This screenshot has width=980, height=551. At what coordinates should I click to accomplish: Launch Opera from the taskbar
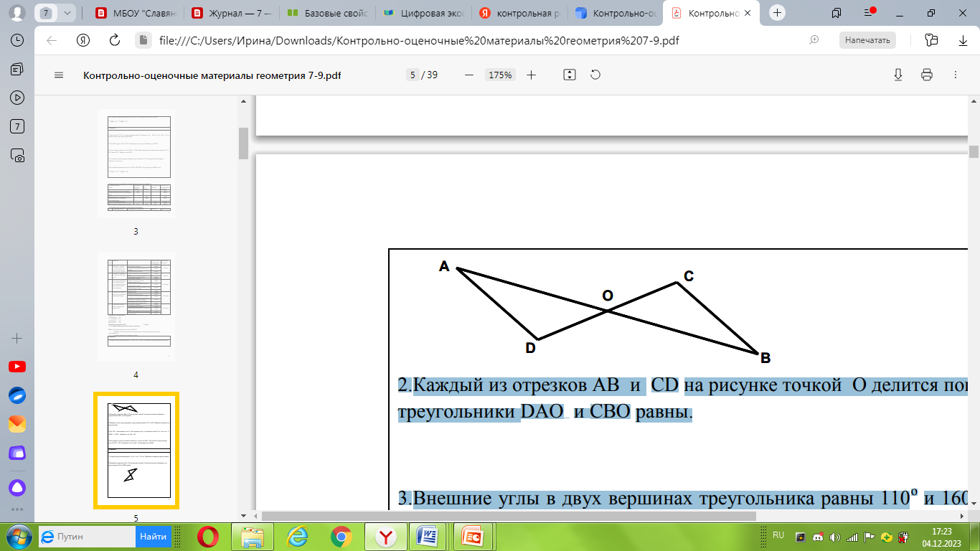[x=209, y=537]
